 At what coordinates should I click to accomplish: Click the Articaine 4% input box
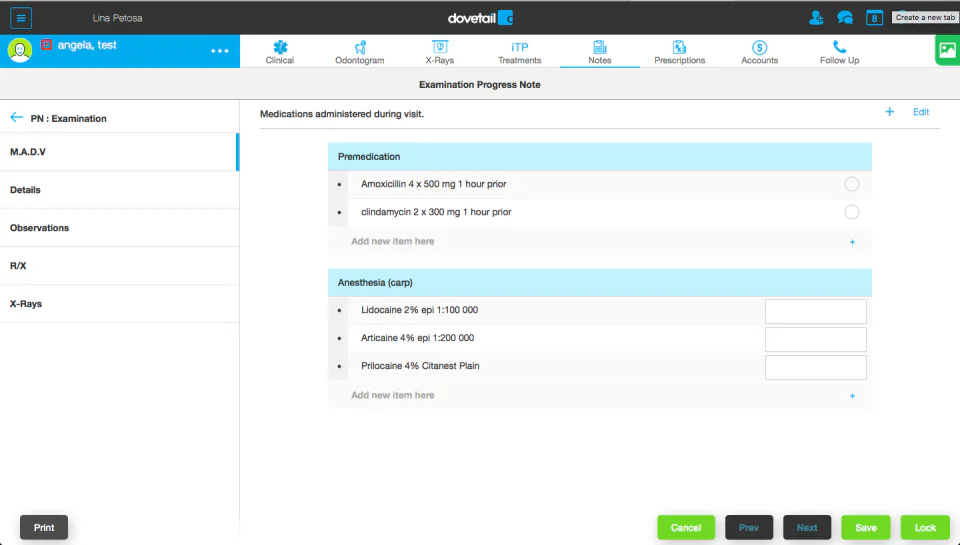(816, 339)
